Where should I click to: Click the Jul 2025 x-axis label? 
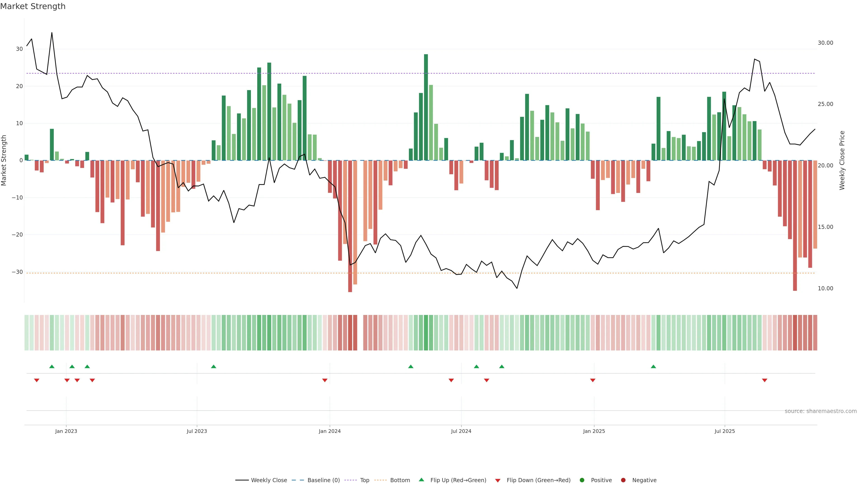[x=724, y=431]
